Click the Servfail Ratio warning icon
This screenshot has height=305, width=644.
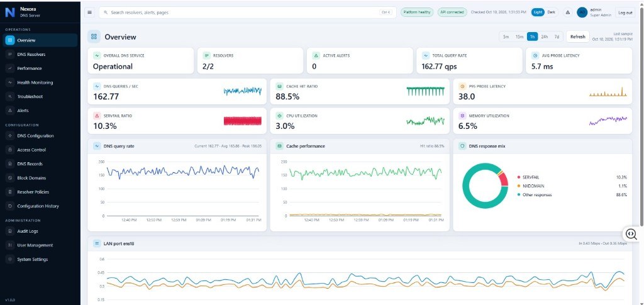point(97,116)
